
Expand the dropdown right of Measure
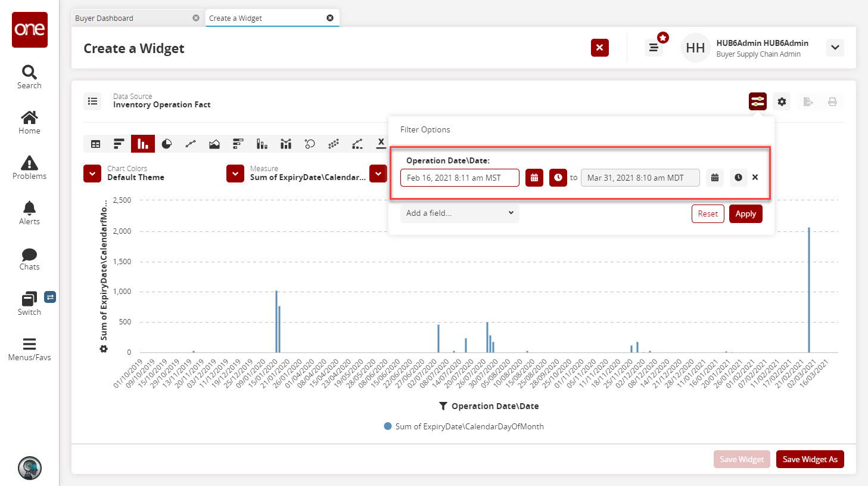tap(378, 174)
